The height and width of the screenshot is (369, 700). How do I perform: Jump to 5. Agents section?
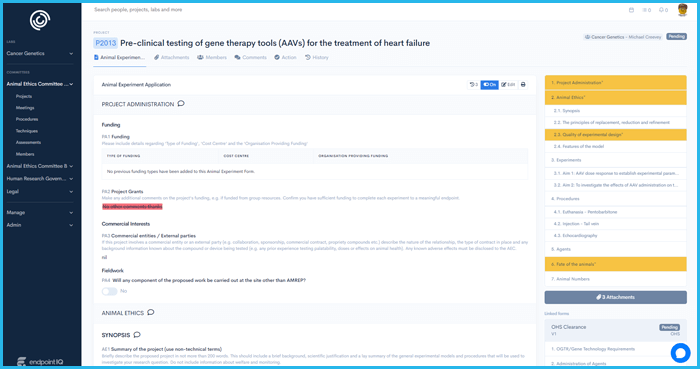616,249
